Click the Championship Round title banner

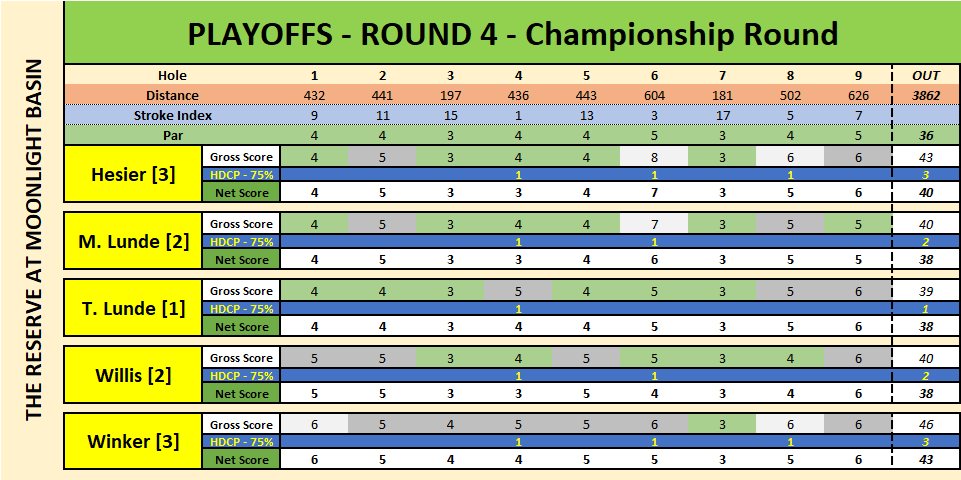pyautogui.click(x=512, y=35)
